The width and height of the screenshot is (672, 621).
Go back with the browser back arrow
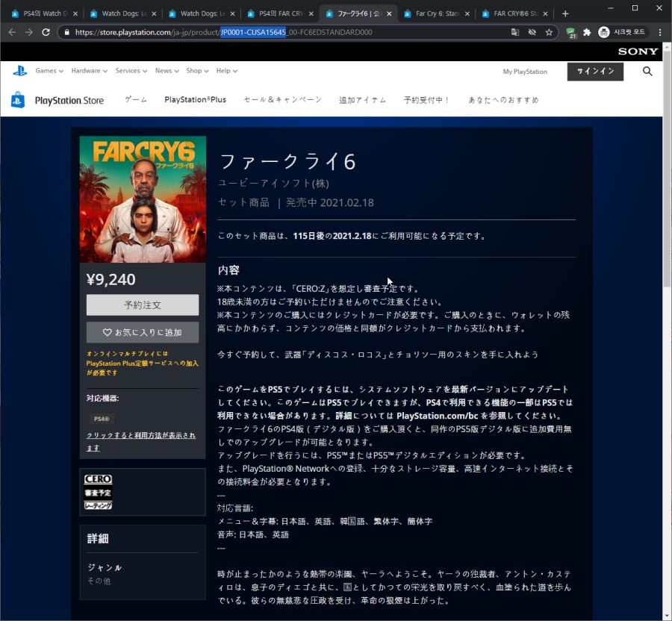(12, 32)
